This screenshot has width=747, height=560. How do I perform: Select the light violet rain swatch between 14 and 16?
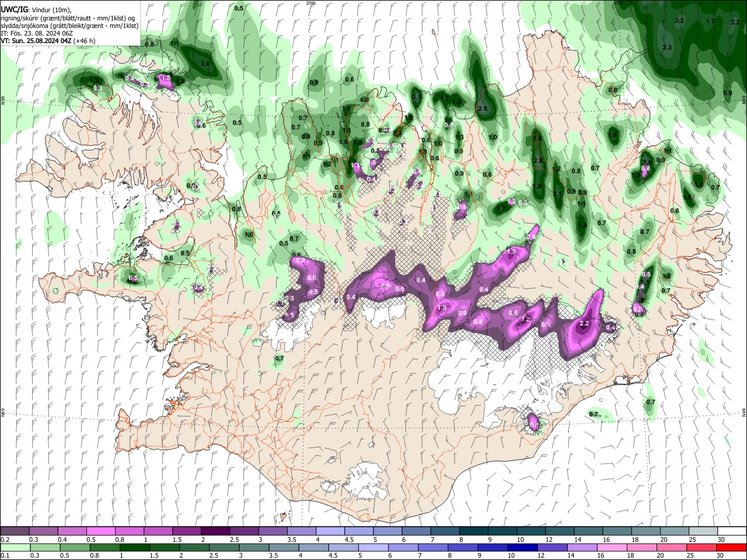581,547
